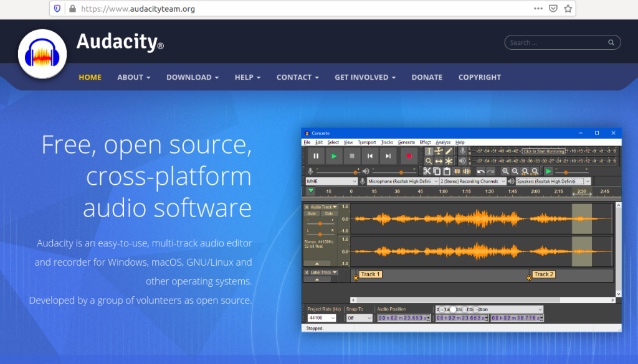Click the Silence audio icon

(x=467, y=172)
